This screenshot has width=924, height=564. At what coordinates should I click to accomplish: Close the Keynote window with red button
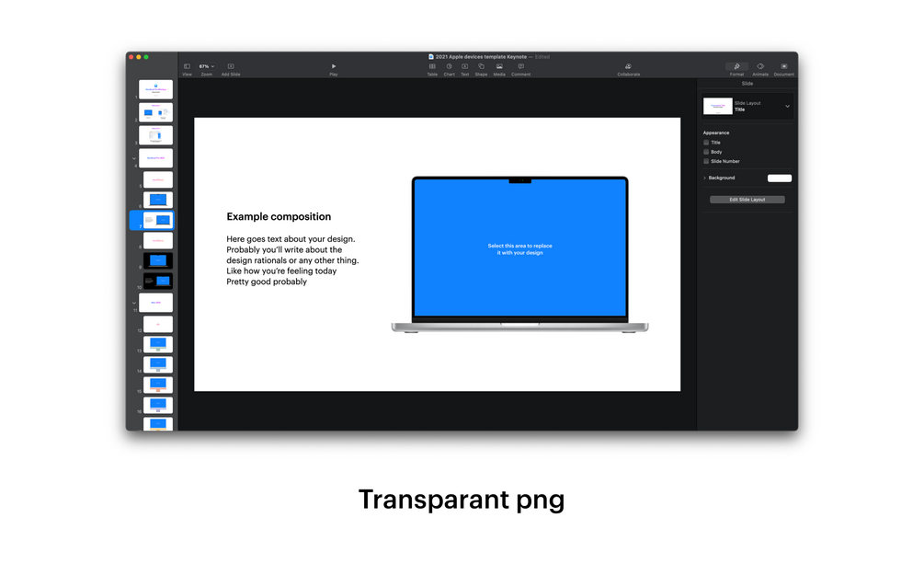(x=131, y=57)
